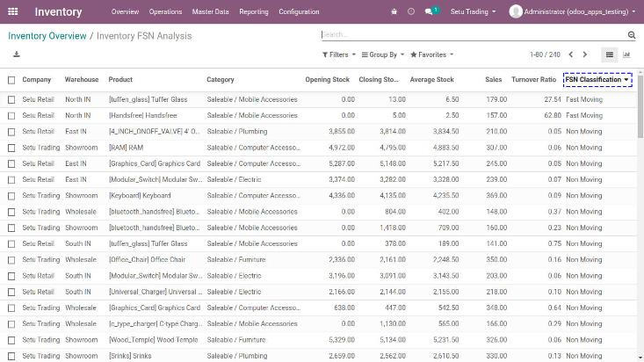Viewport: 644px width, 362px height.
Task: Check the Keyboard row checkbox
Action: (11, 196)
